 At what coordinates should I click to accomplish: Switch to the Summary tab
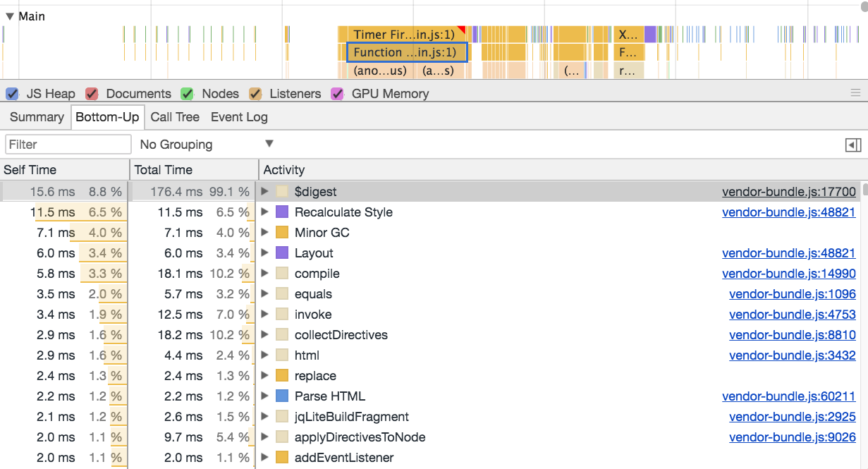(37, 117)
